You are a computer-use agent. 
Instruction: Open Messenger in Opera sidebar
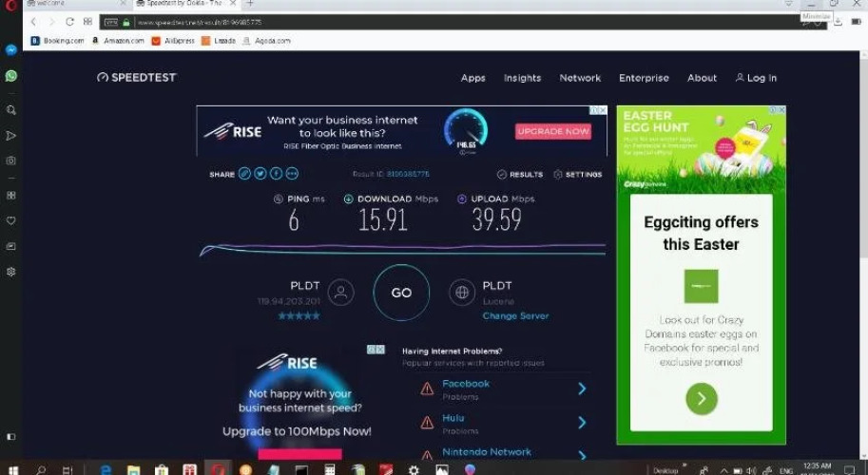click(11, 49)
